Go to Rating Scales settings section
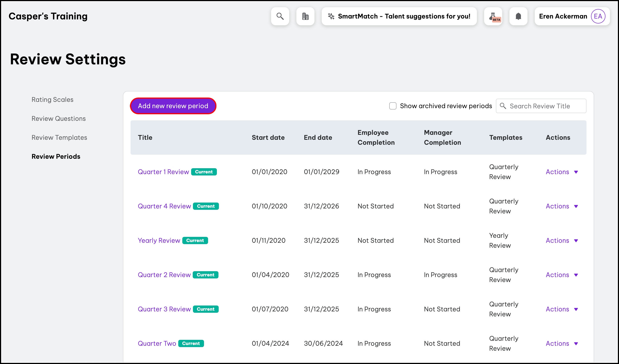 pyautogui.click(x=52, y=99)
